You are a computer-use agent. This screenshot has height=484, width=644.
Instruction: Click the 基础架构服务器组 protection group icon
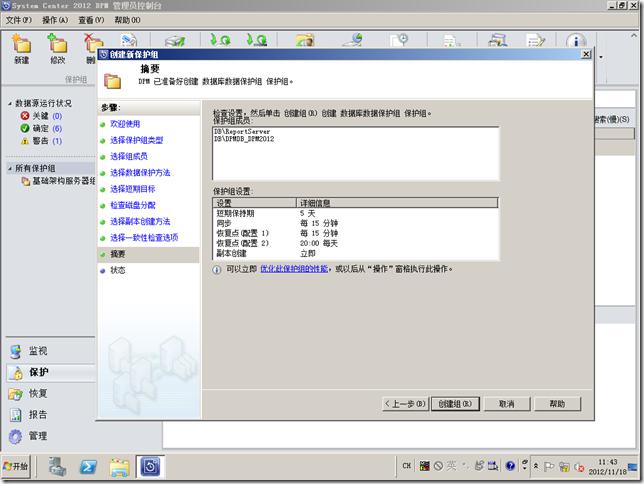[x=25, y=181]
